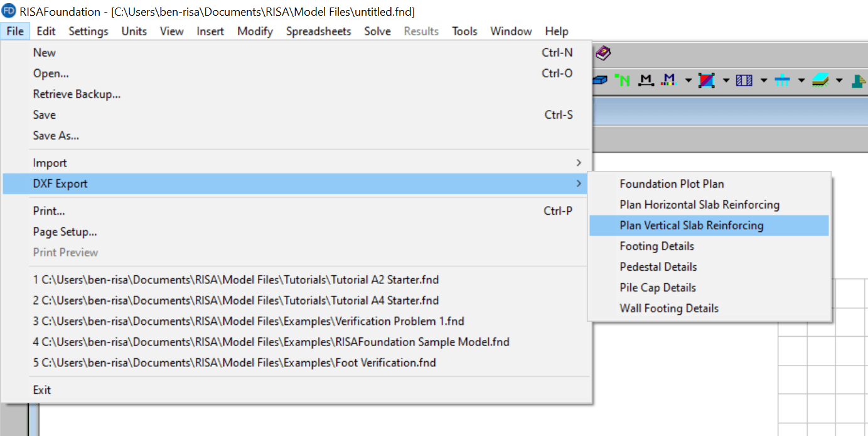
Task: Toggle the cyan pile cap display icon
Action: coord(782,80)
